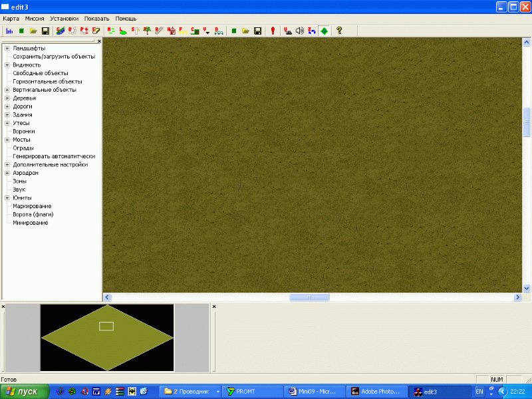
Task: Open the Миссия menu
Action: (x=35, y=19)
